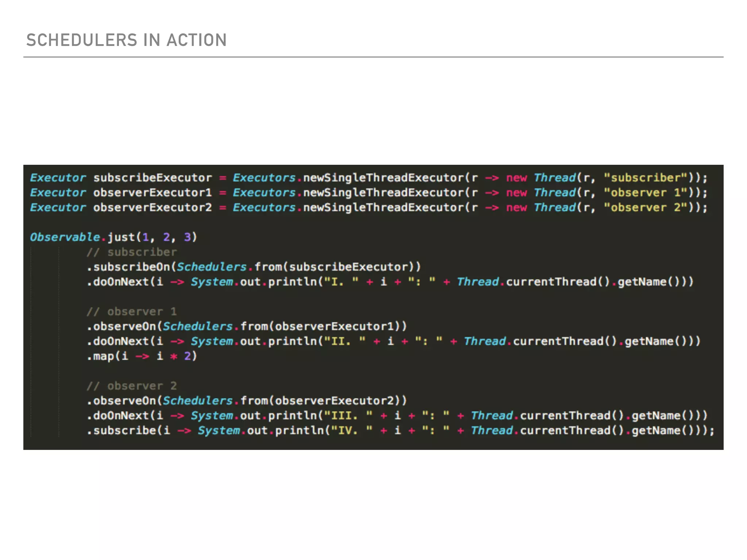Click the subscribeExecutor variable declaration
The image size is (747, 560).
point(152,178)
